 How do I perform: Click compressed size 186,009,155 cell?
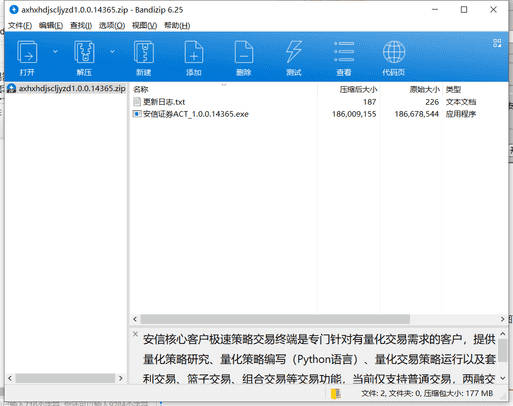coord(354,114)
